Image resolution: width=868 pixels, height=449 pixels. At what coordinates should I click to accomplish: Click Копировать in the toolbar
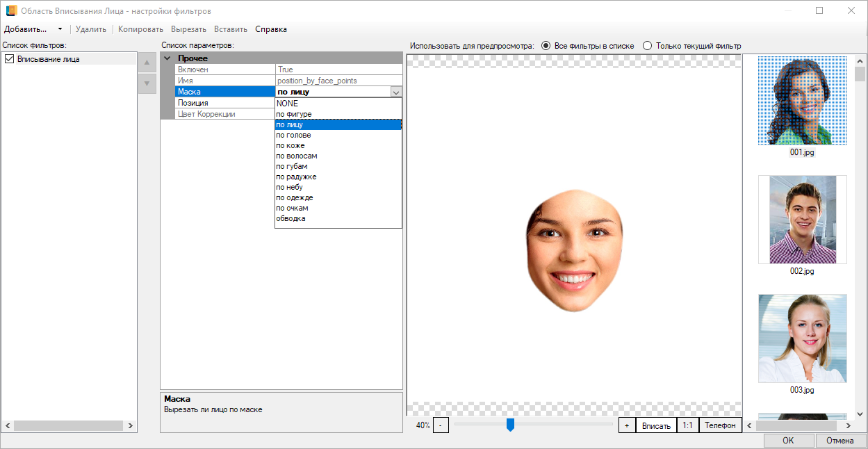140,29
